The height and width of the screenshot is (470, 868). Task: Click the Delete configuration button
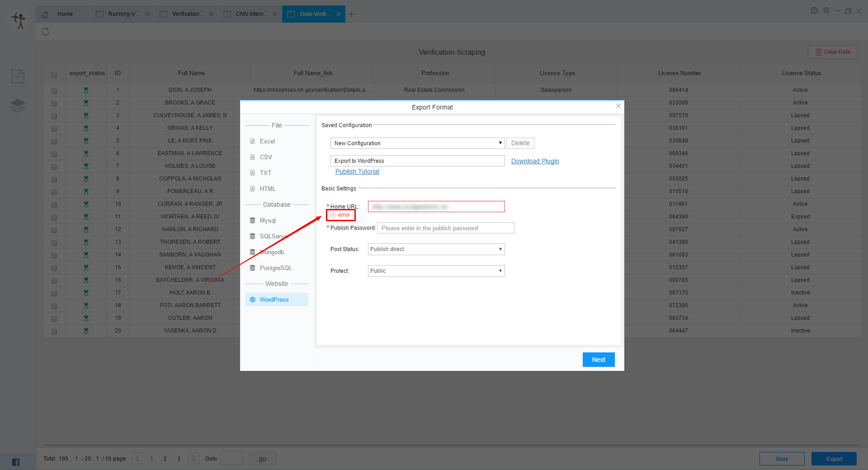pyautogui.click(x=520, y=143)
